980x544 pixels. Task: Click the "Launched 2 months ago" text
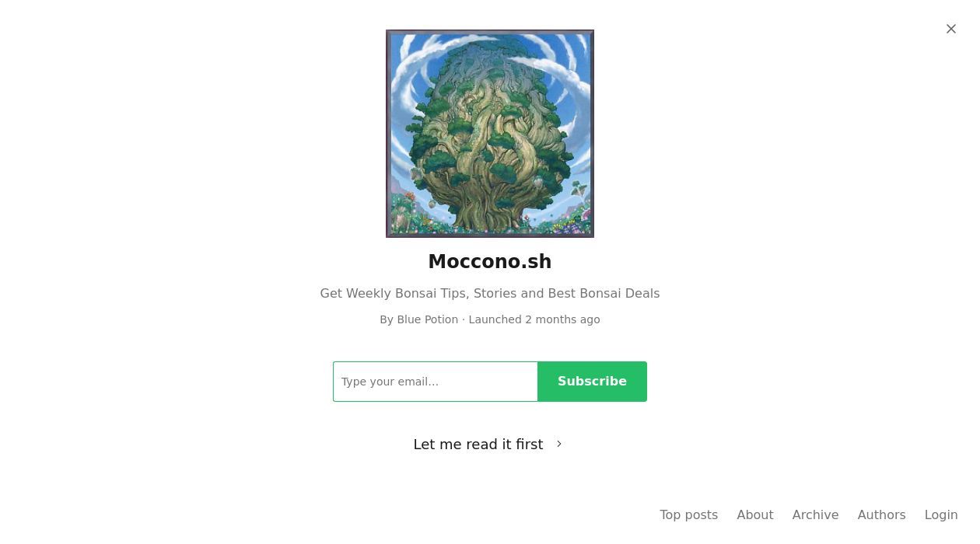click(534, 319)
